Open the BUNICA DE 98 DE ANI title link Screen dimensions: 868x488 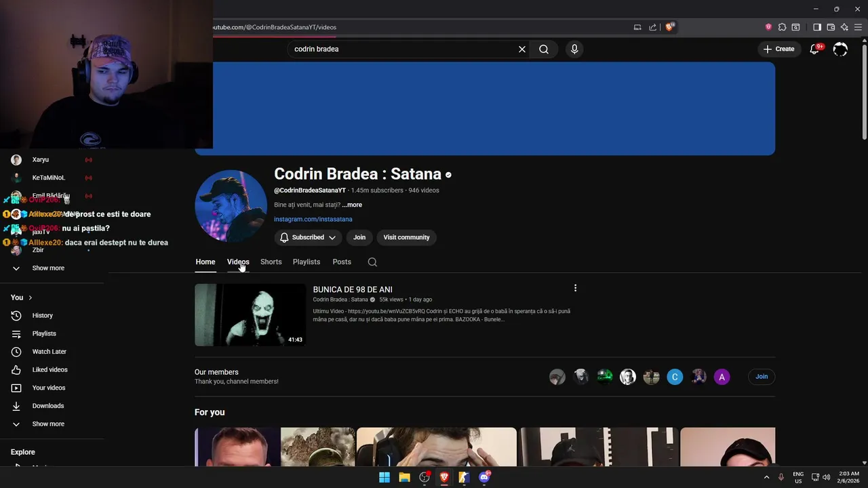(353, 289)
